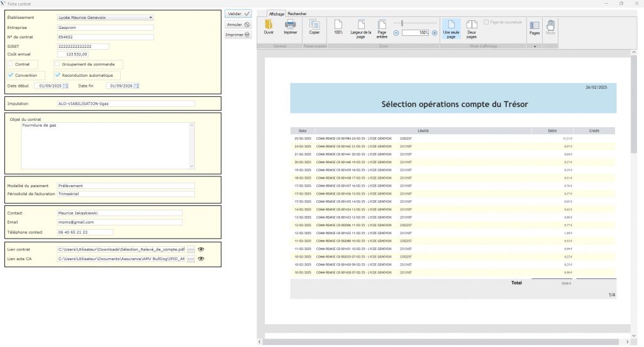Open the Date début calendar picker
The image size is (644, 347).
tap(66, 86)
